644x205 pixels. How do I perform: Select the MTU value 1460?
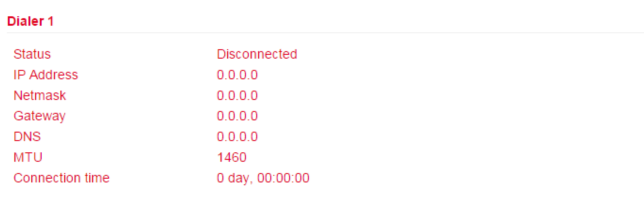click(x=232, y=157)
